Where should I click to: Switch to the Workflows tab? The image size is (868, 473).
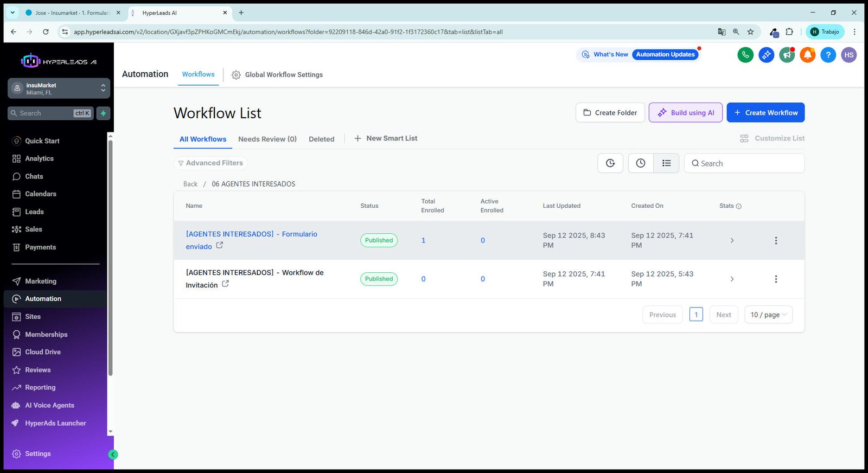tap(198, 74)
